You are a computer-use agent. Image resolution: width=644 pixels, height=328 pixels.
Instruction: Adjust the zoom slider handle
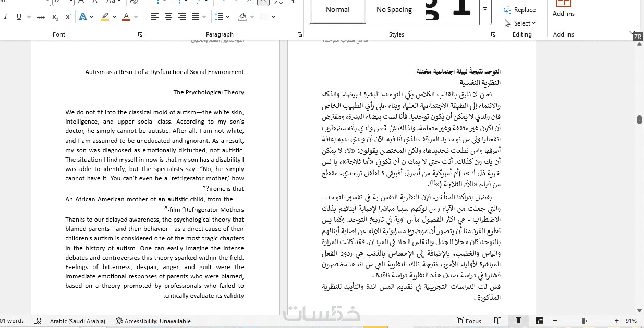(584, 321)
